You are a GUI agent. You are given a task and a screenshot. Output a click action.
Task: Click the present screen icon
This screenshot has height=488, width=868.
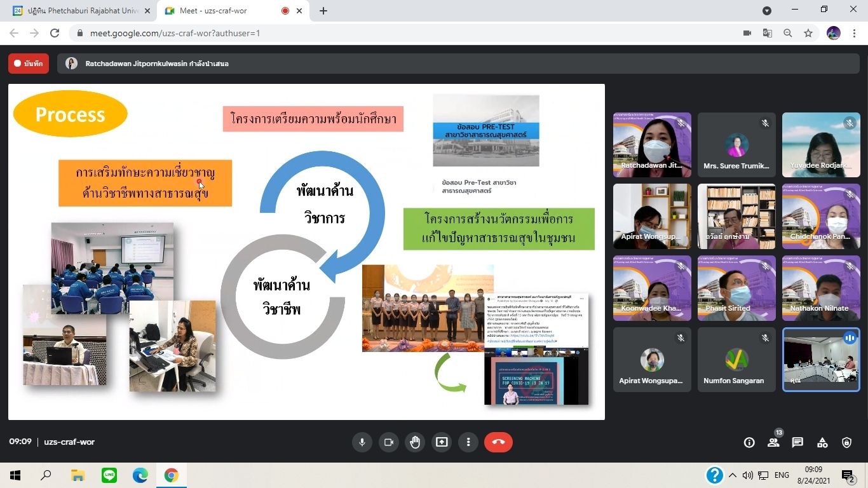[x=442, y=442]
